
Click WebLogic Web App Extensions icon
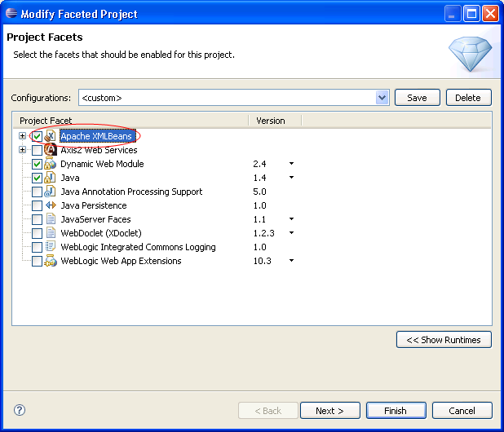[x=50, y=261]
